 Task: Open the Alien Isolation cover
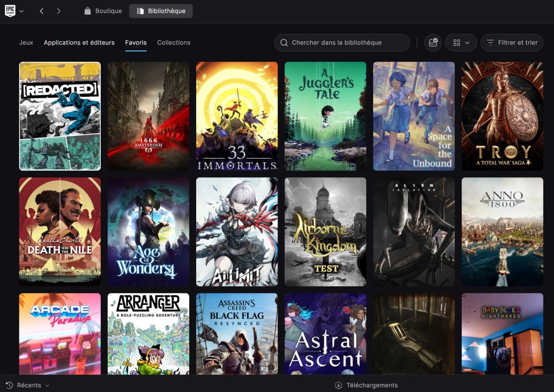[414, 232]
